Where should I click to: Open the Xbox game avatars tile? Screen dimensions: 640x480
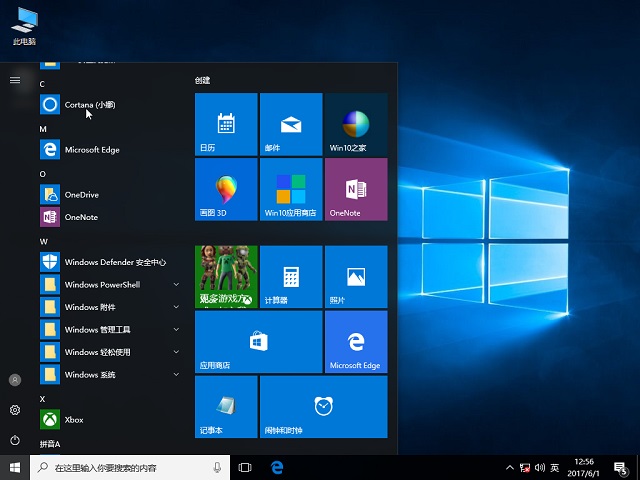[x=226, y=277]
